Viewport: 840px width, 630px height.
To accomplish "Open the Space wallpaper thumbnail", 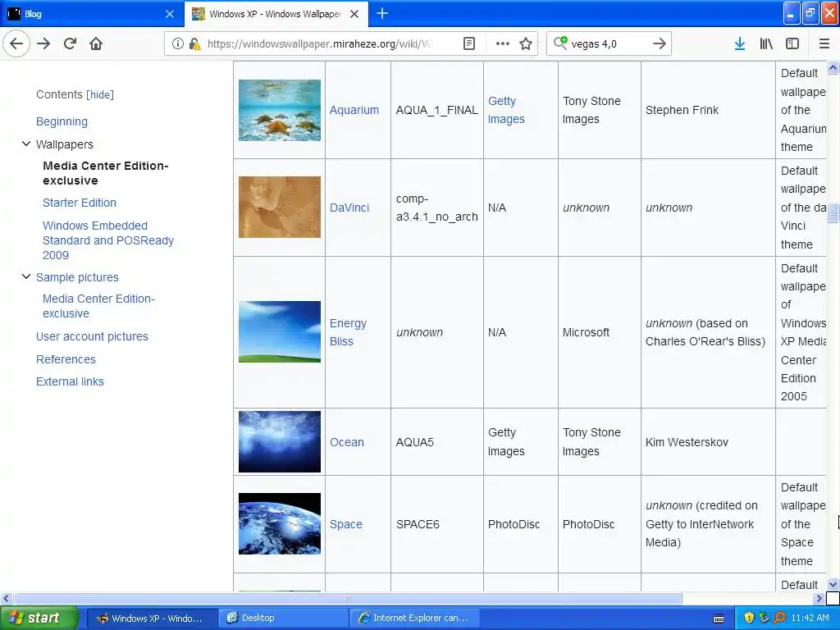I will [280, 524].
